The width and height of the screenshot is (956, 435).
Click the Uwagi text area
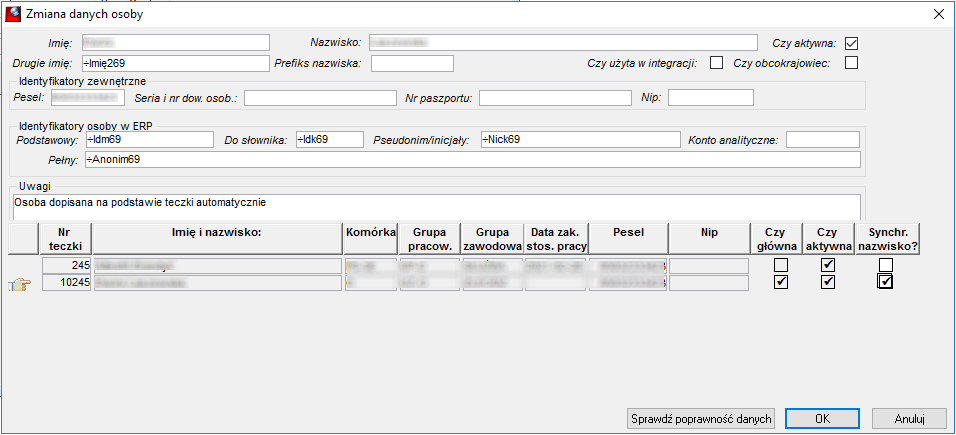tap(437, 207)
